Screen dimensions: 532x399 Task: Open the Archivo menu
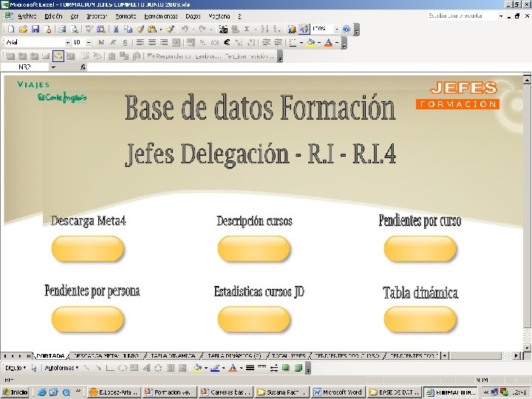coord(27,16)
